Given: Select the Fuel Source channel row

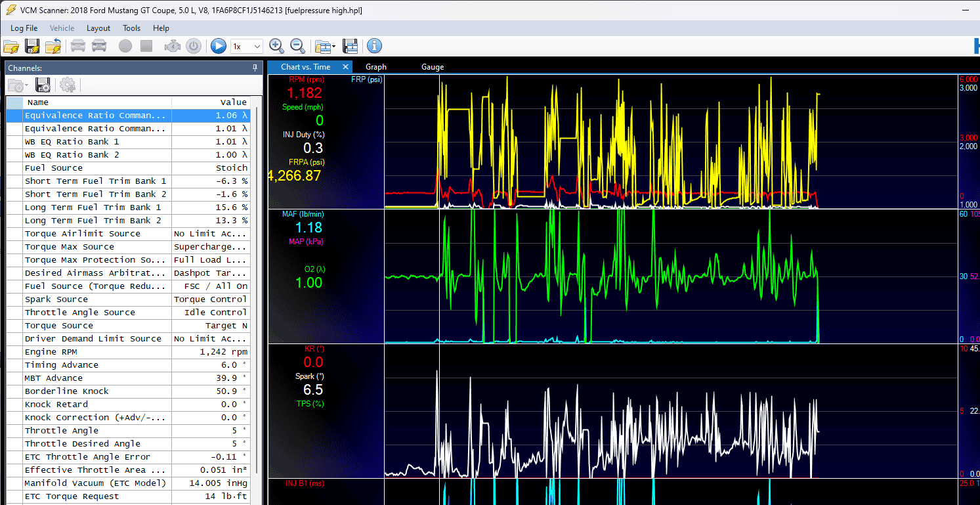Looking at the screenshot, I should (128, 168).
